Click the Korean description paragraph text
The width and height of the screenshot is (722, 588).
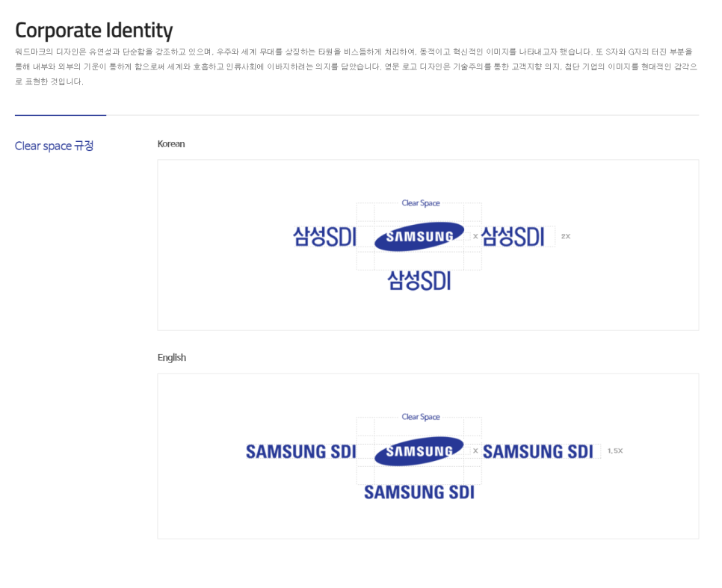tap(356, 66)
